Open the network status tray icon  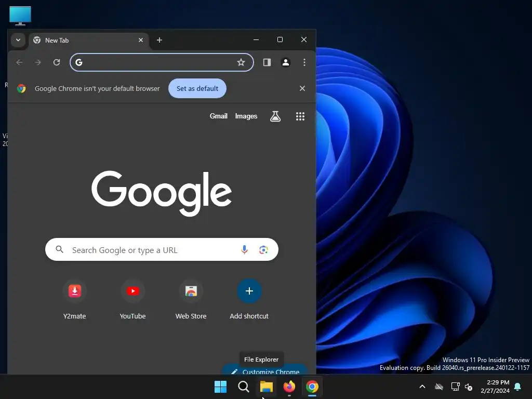(x=455, y=387)
